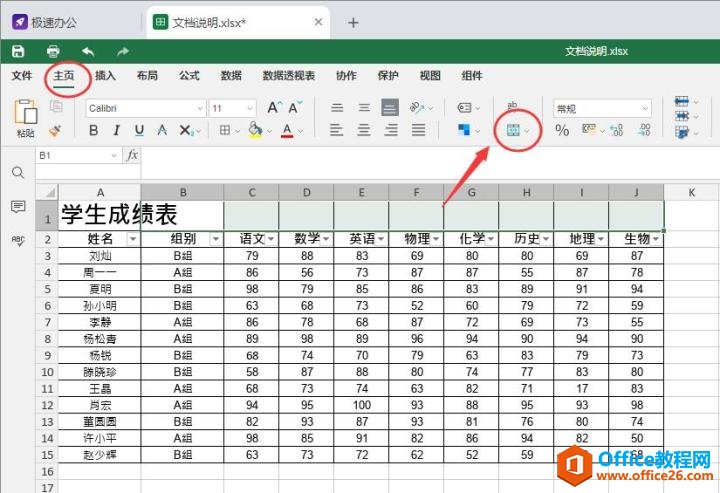
Task: Open the filter dropdown for 语文
Action: point(271,239)
